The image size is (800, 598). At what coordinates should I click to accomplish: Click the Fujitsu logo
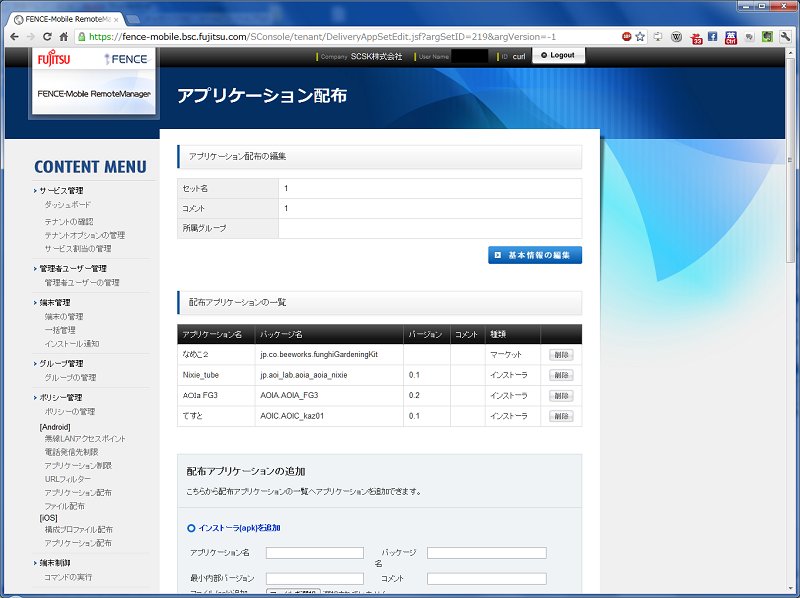pos(55,59)
